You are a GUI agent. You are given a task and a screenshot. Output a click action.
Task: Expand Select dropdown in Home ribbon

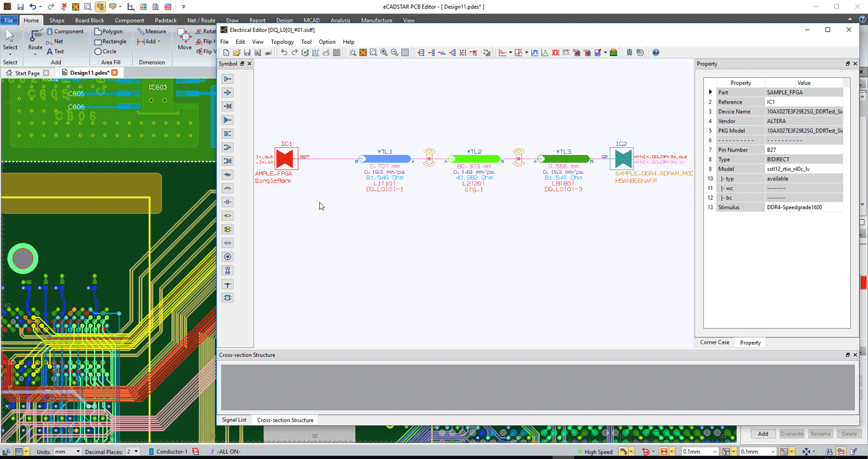click(10, 54)
